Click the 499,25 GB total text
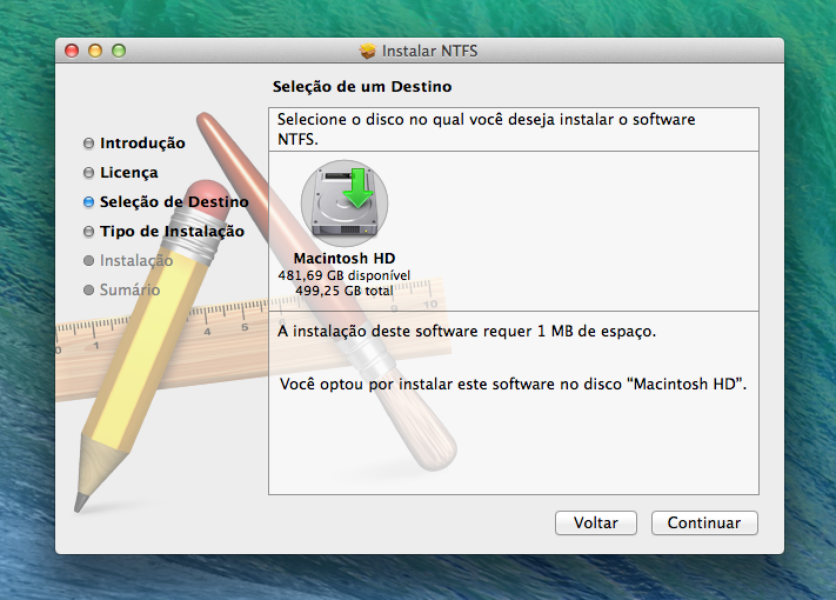836x600 pixels. [344, 291]
